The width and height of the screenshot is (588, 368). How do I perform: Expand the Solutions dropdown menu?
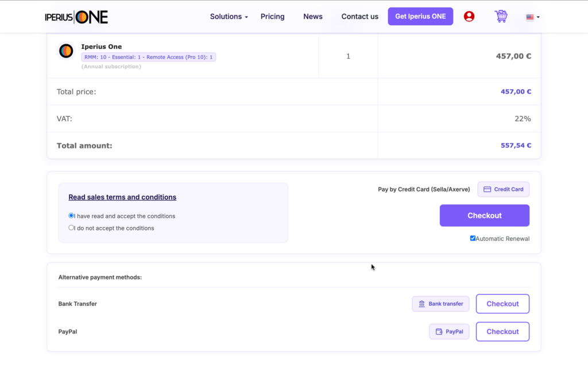coord(229,17)
